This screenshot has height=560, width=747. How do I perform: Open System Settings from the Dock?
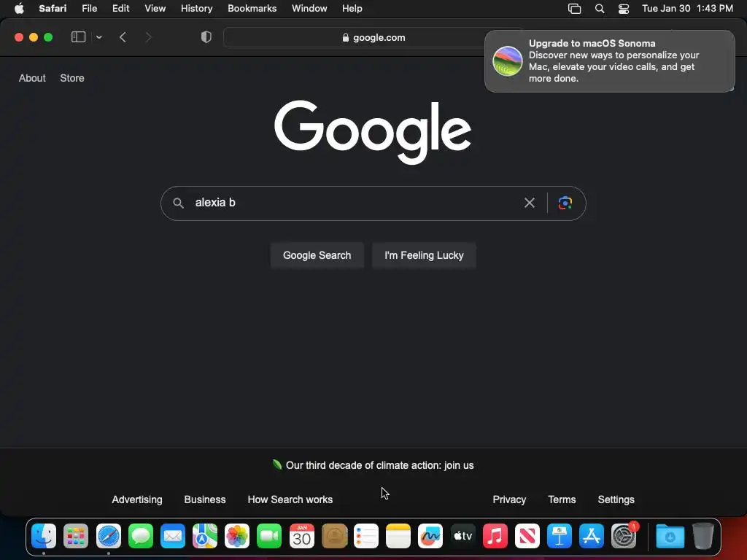click(x=624, y=537)
